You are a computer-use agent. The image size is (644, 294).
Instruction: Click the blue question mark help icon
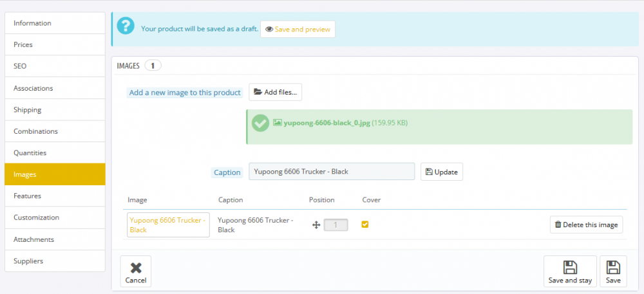pyautogui.click(x=126, y=29)
